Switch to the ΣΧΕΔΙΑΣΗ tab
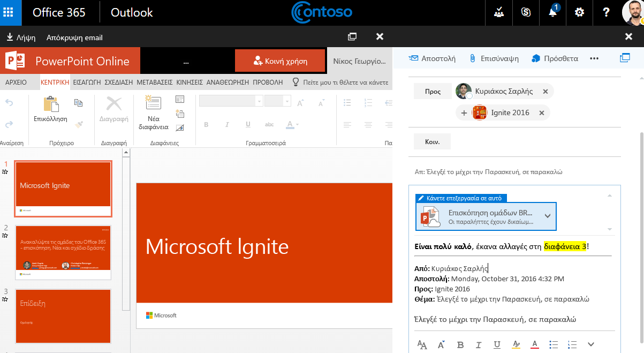This screenshot has height=353, width=644. 119,82
